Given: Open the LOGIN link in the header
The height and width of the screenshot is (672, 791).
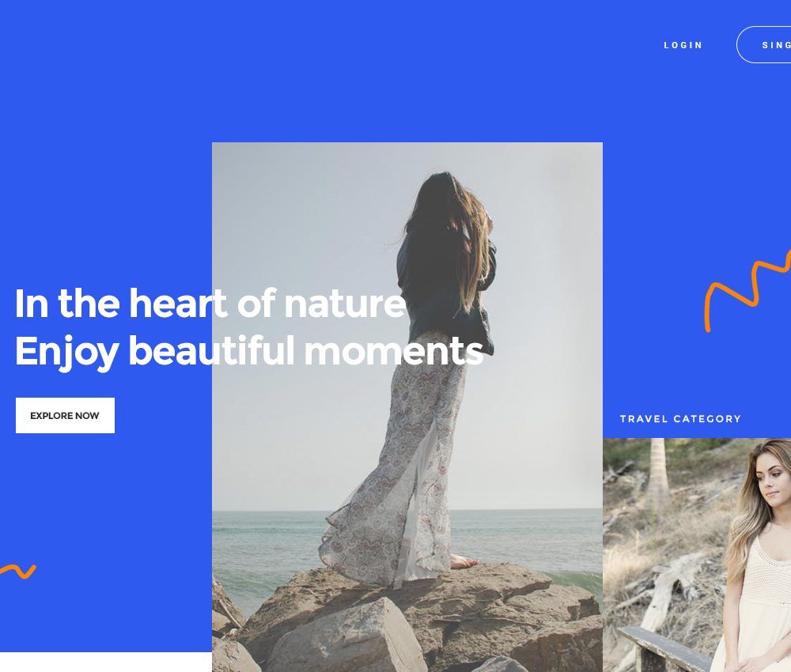Looking at the screenshot, I should (x=683, y=45).
